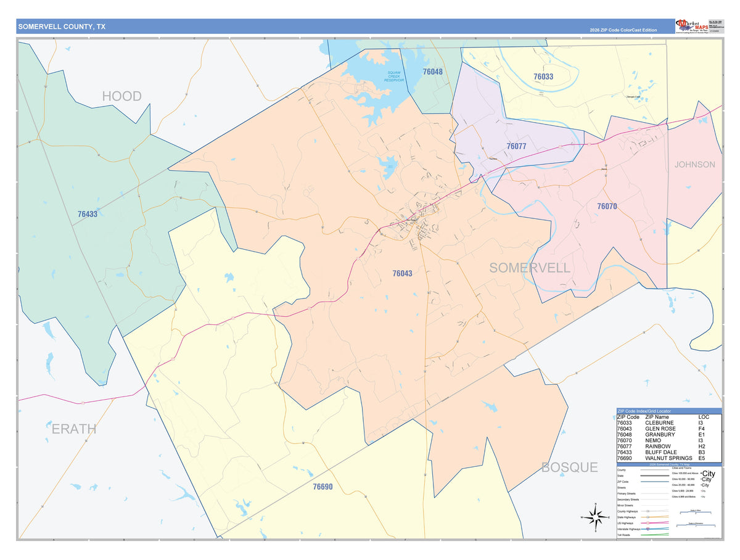This screenshot has width=740, height=560.
Task: Click the US Highways shield symbol in legend
Action: pyautogui.click(x=647, y=523)
